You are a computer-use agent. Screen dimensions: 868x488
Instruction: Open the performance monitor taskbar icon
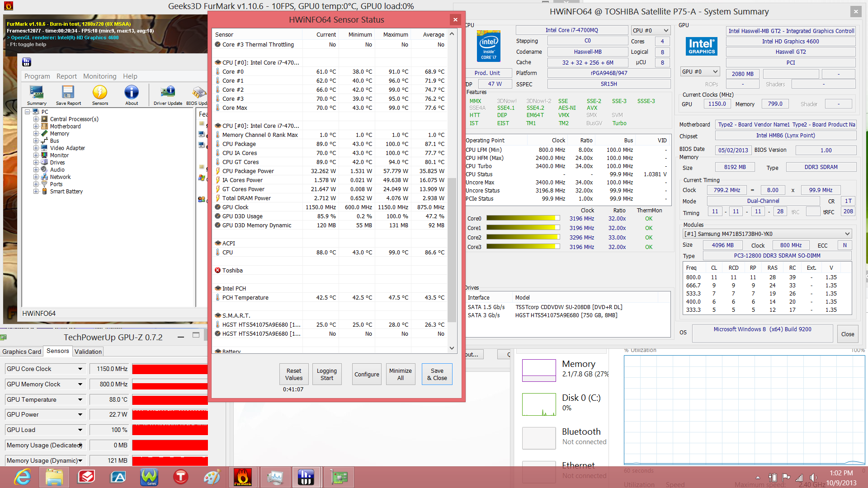275,477
